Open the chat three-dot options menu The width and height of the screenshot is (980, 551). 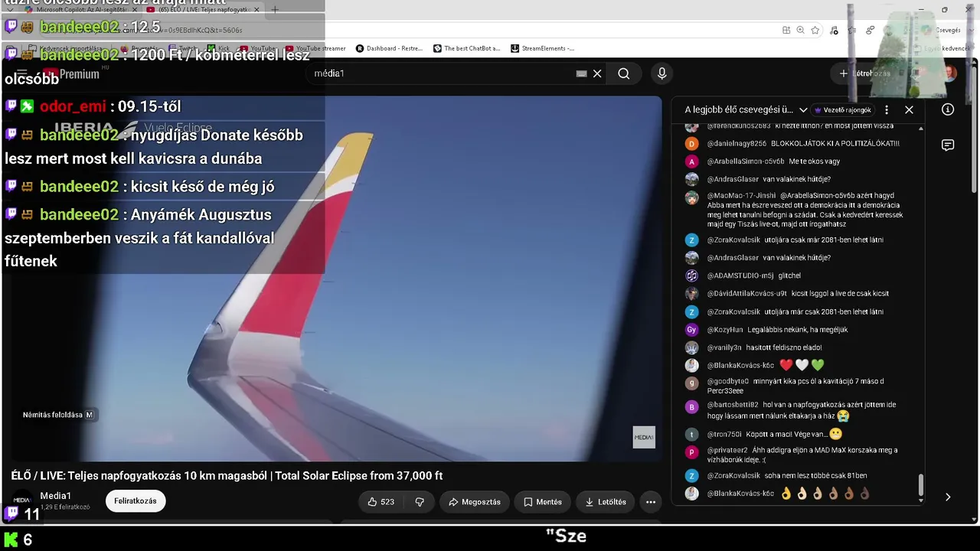coord(887,110)
